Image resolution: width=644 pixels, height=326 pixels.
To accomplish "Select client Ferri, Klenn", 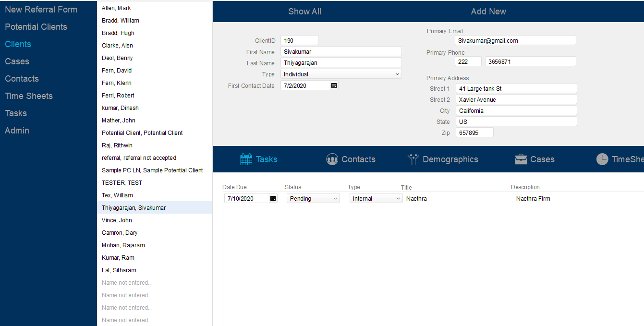I will click(155, 83).
